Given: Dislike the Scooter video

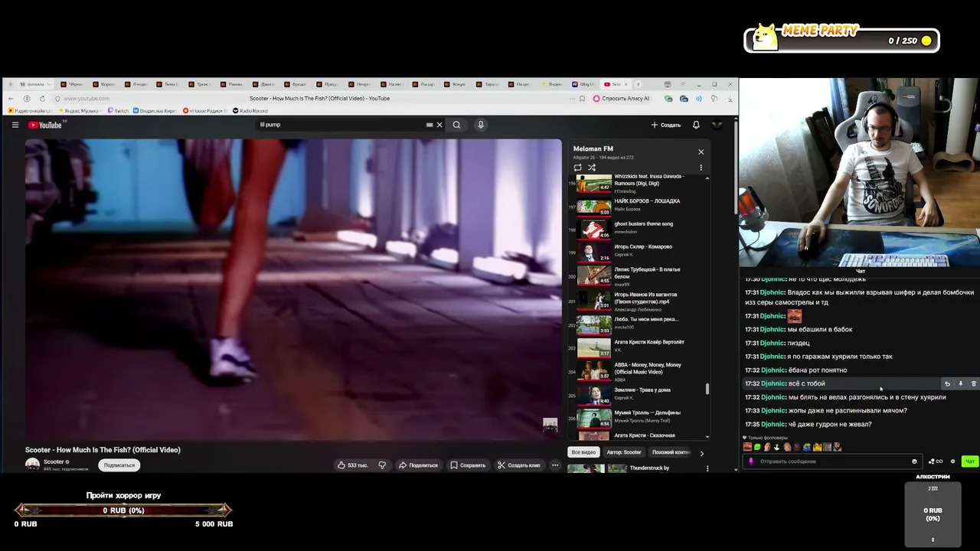Looking at the screenshot, I should pyautogui.click(x=382, y=465).
